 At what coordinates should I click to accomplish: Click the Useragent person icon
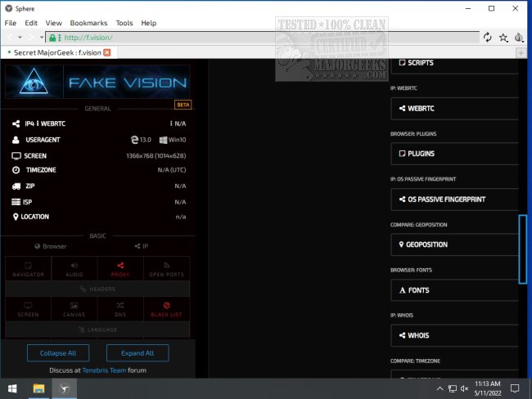click(16, 140)
